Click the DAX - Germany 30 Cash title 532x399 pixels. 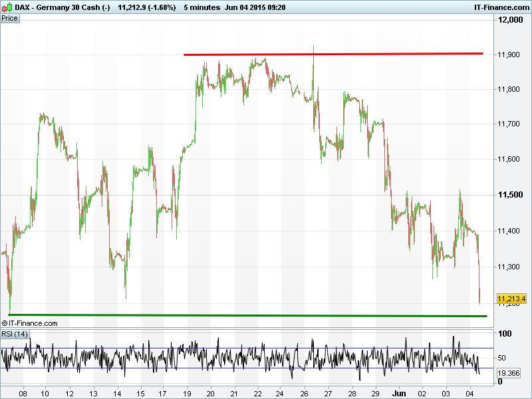coord(56,7)
